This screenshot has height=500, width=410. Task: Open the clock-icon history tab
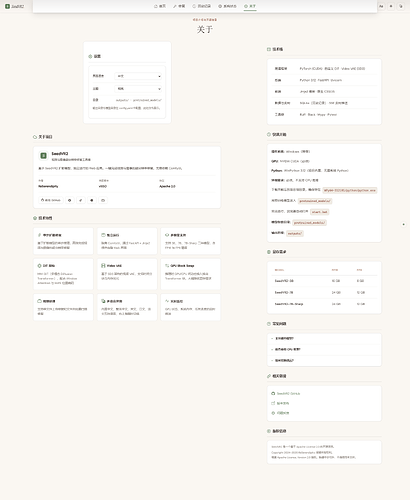tap(202, 6)
